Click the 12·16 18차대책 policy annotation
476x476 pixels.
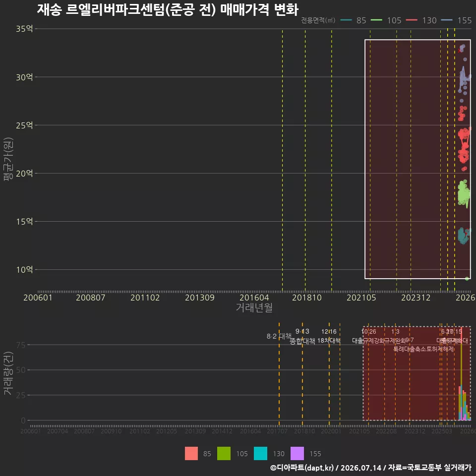click(x=329, y=336)
